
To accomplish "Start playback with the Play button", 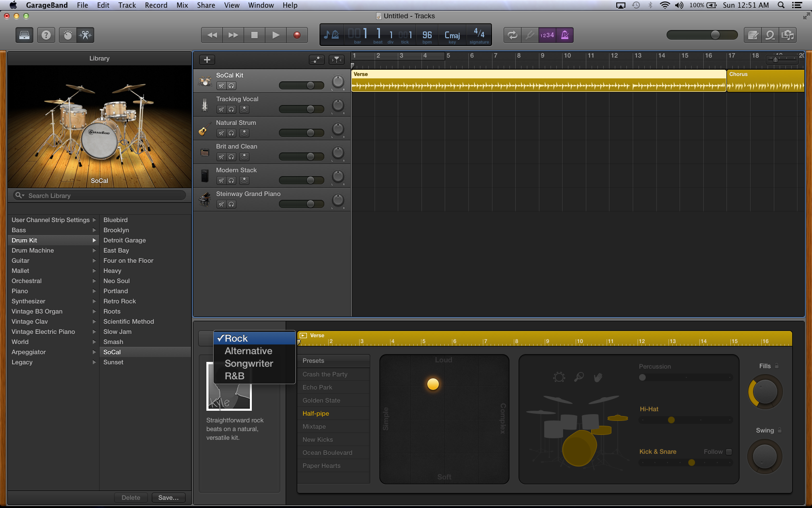I will 275,35.
